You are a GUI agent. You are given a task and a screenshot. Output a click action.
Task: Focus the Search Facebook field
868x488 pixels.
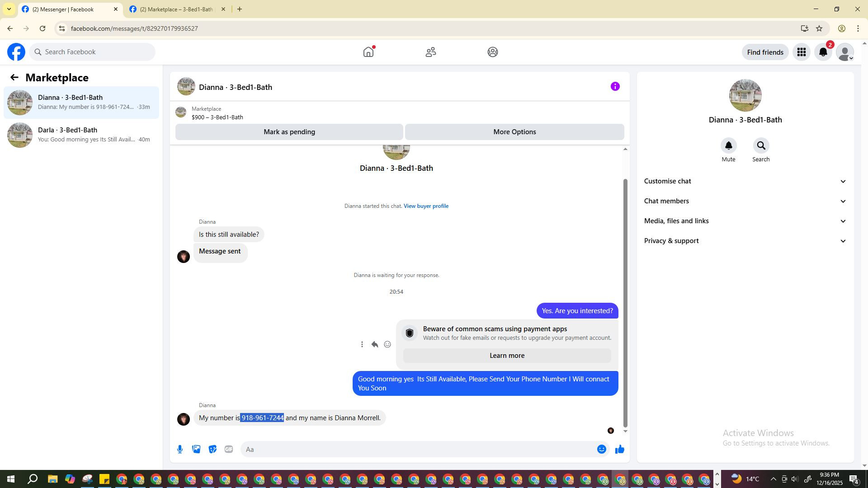(x=93, y=52)
